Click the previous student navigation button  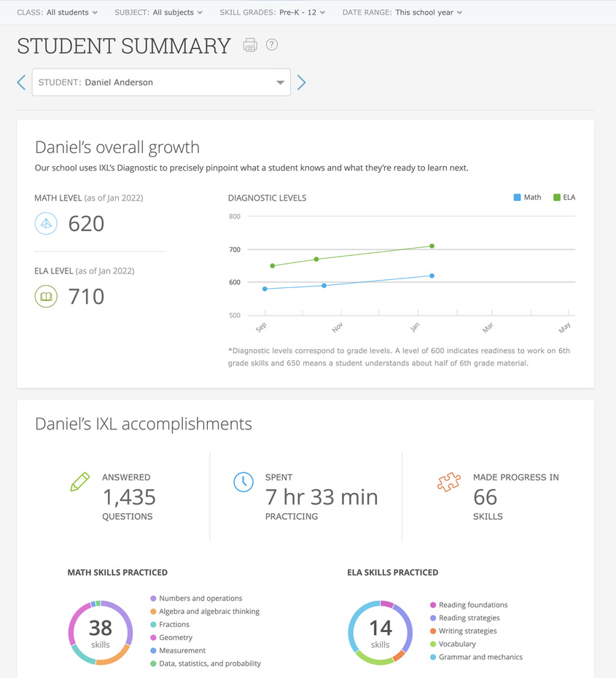click(21, 82)
